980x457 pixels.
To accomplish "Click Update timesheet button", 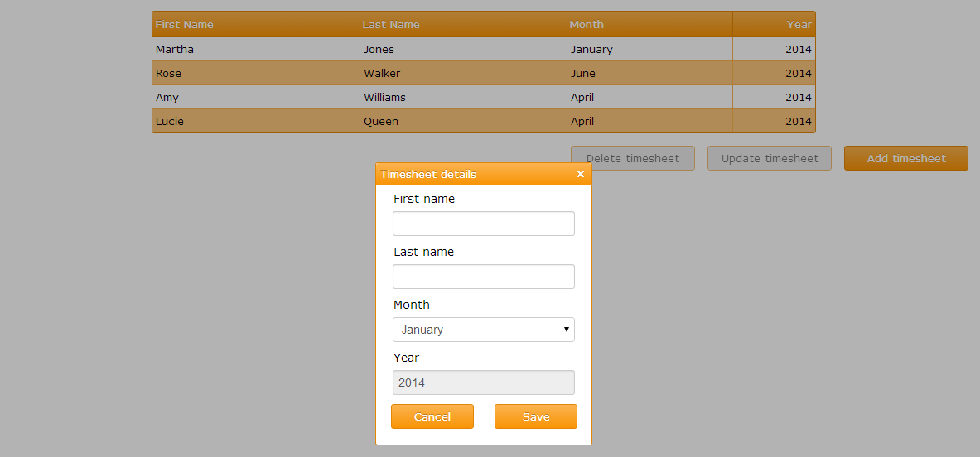I will (x=769, y=158).
